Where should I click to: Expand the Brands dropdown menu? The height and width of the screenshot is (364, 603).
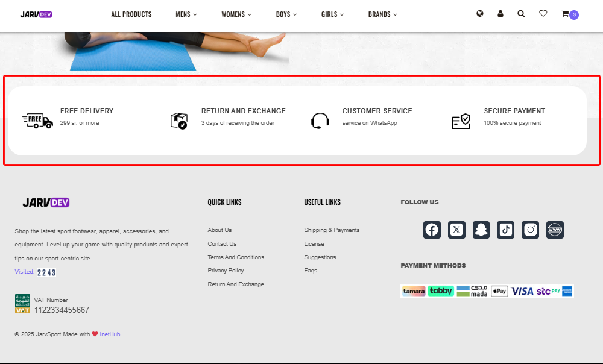click(383, 14)
